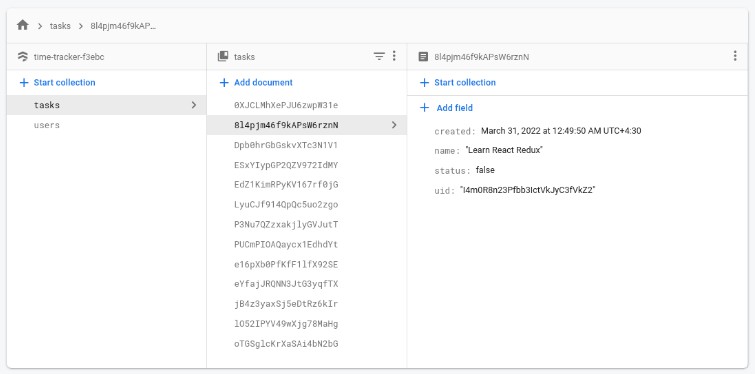755x374 pixels.
Task: Expand chevron on document 8l4pjm46f9kAPsW6rznN
Action: point(394,125)
